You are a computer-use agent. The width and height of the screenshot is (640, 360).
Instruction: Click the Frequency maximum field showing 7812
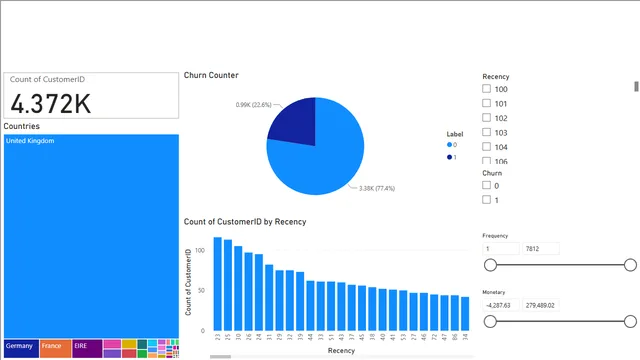coord(541,249)
